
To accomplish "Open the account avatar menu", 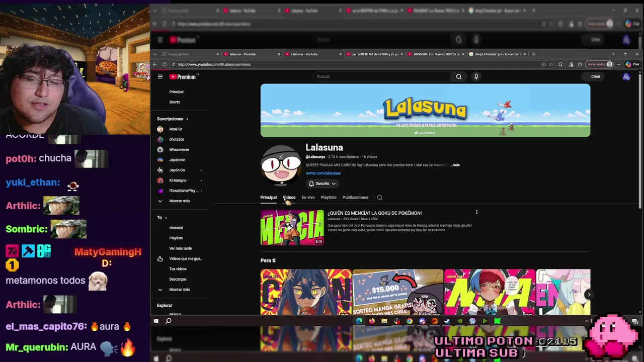I will tap(626, 76).
